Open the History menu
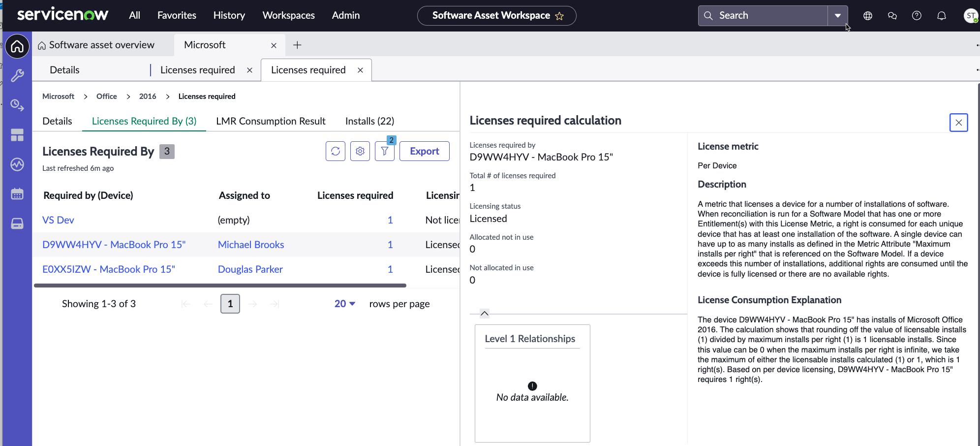The width and height of the screenshot is (980, 446). click(229, 15)
